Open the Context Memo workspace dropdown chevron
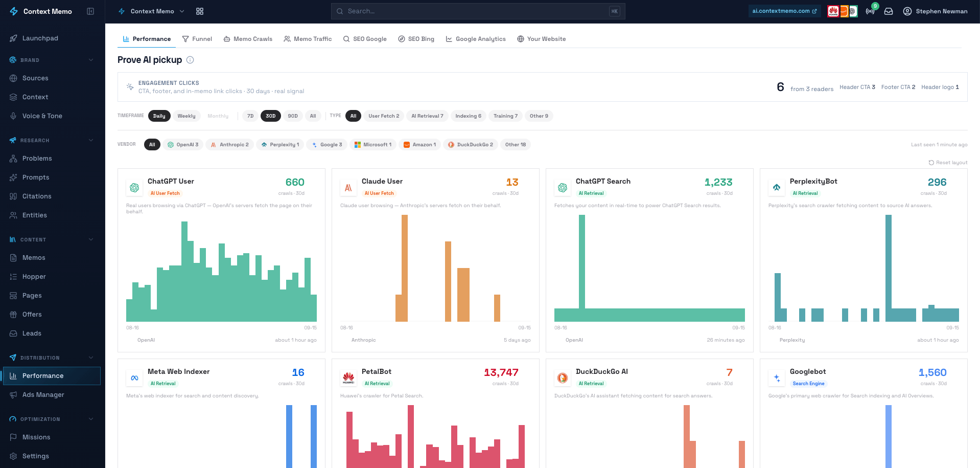This screenshot has height=468, width=980. coord(182,11)
